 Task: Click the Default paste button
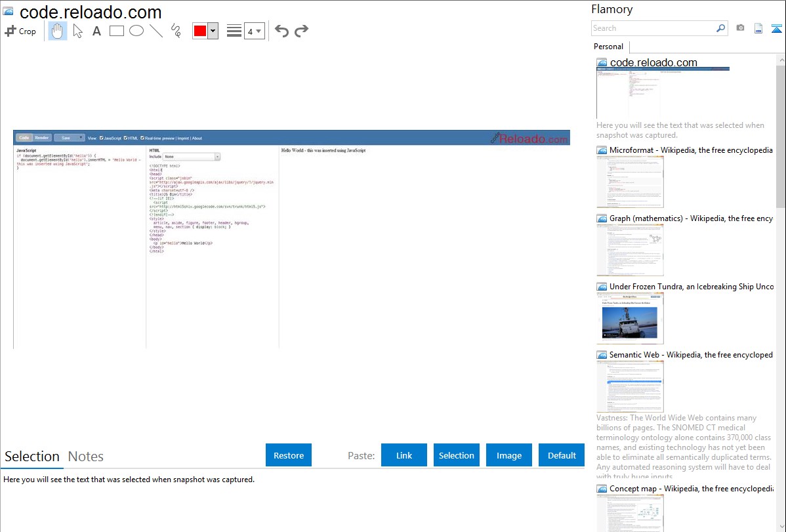point(562,455)
